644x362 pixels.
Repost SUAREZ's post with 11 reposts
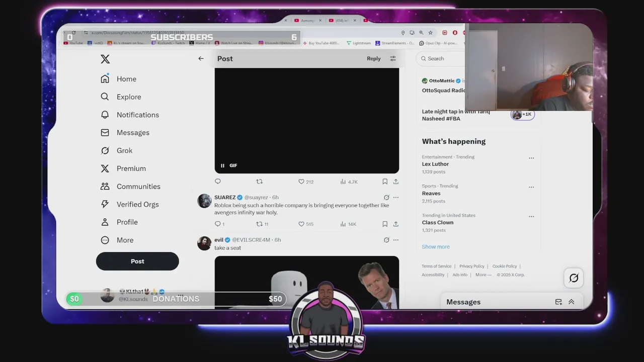click(x=262, y=224)
